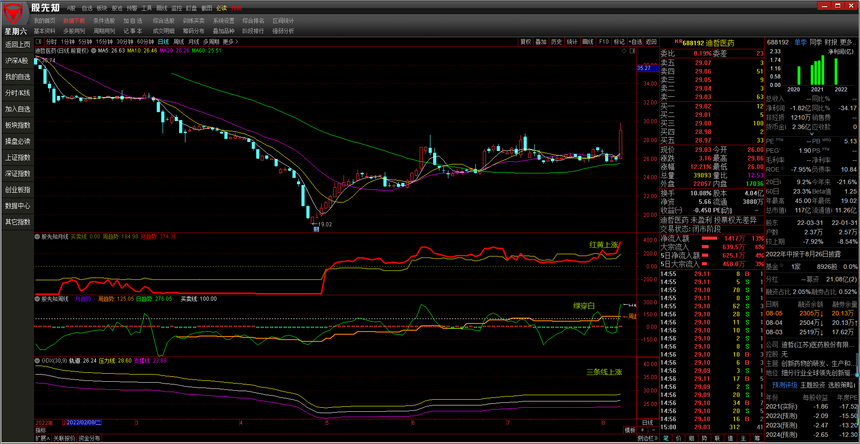This screenshot has width=860, height=444.
Task: Click the KR badge beside 688192
Action: pos(678,42)
